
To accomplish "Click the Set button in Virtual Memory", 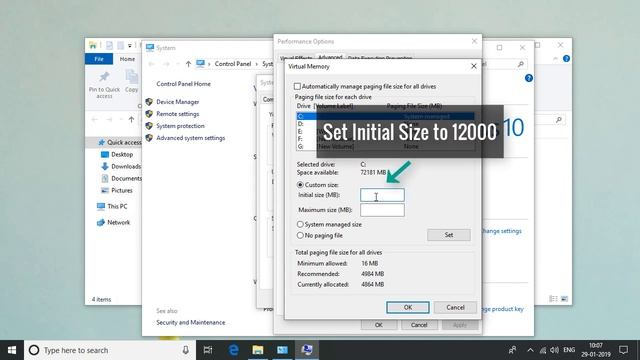I will (x=449, y=235).
